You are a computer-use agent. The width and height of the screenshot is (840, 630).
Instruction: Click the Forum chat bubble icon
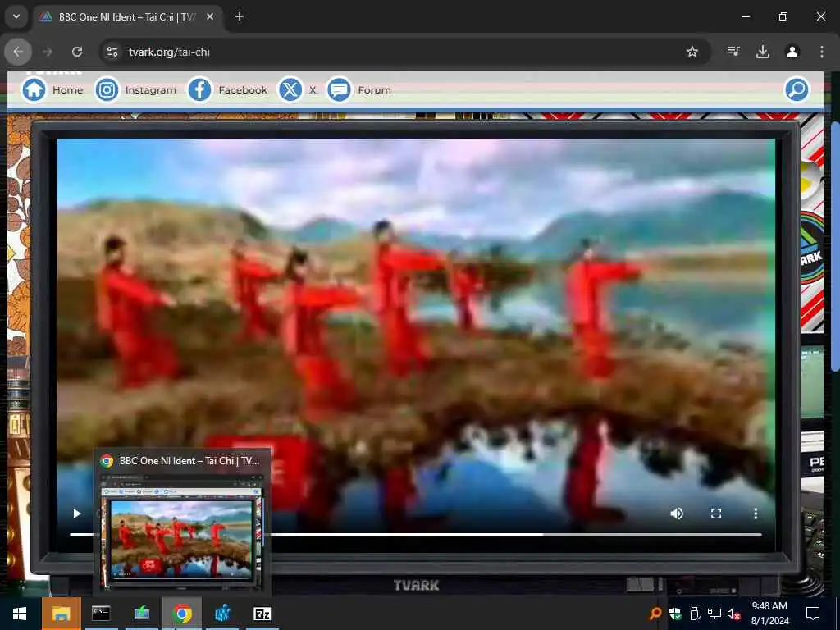coord(339,89)
